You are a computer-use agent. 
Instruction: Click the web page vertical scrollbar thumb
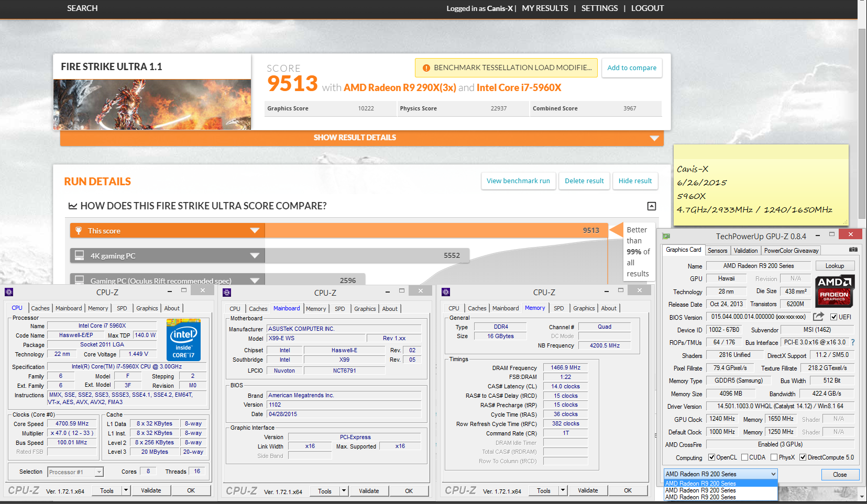click(862, 123)
